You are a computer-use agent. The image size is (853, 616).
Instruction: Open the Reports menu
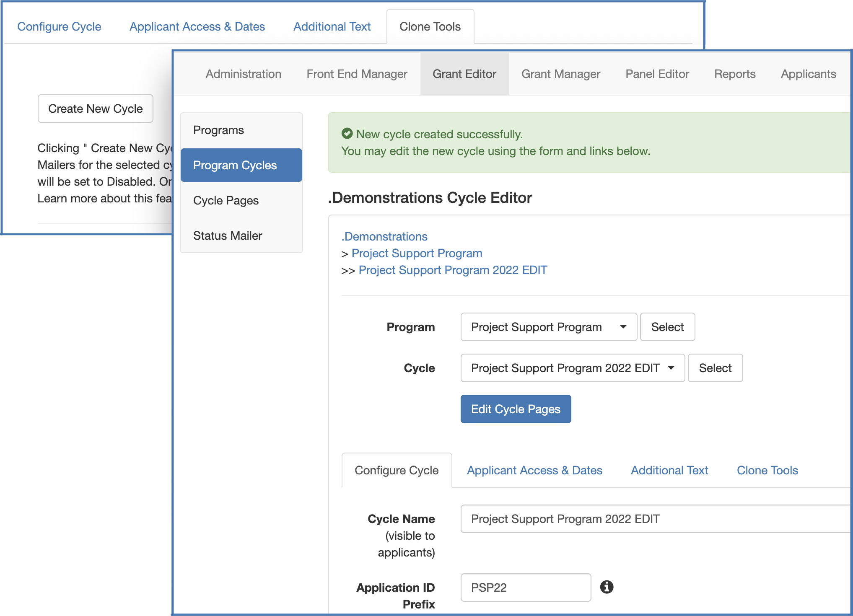(x=735, y=74)
